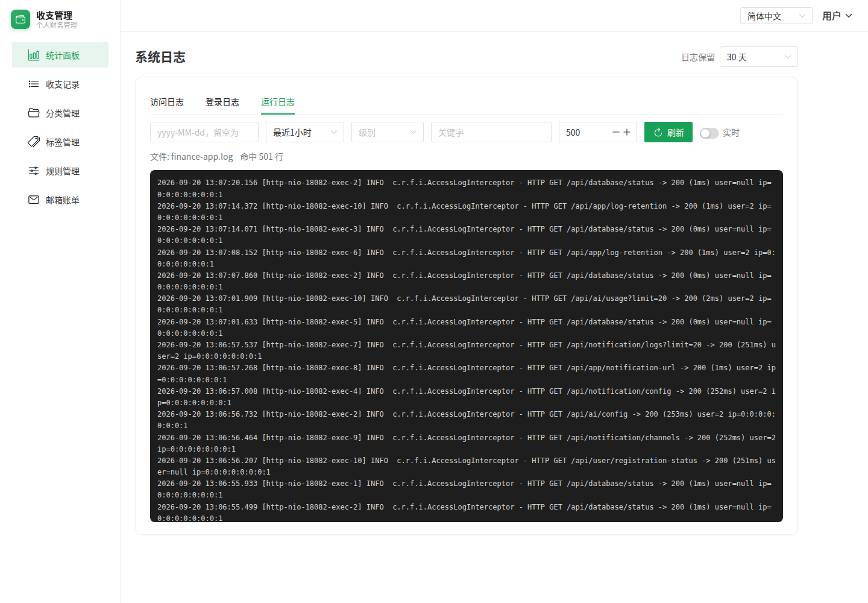Switch to the 登录日志 tab
Viewport: 868px width, 603px height.
point(222,102)
